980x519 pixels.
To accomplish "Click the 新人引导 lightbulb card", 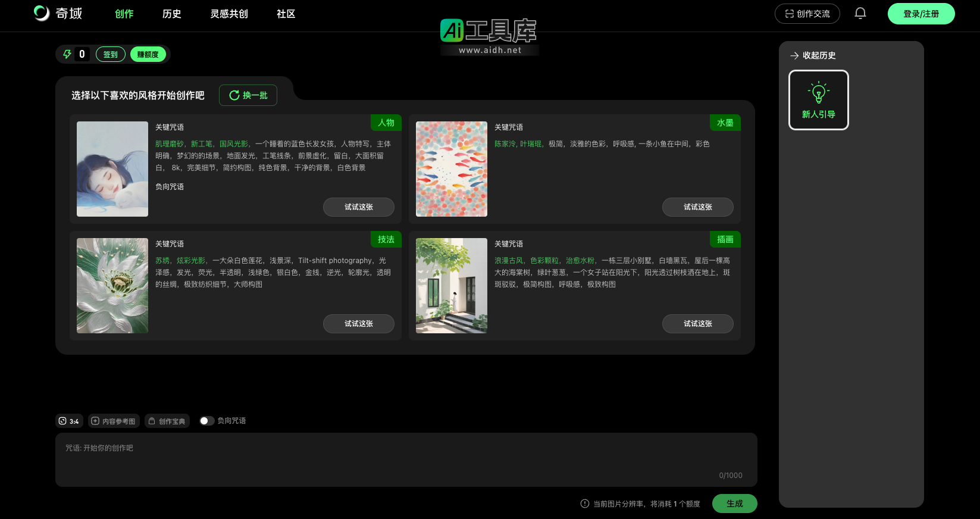I will 819,100.
